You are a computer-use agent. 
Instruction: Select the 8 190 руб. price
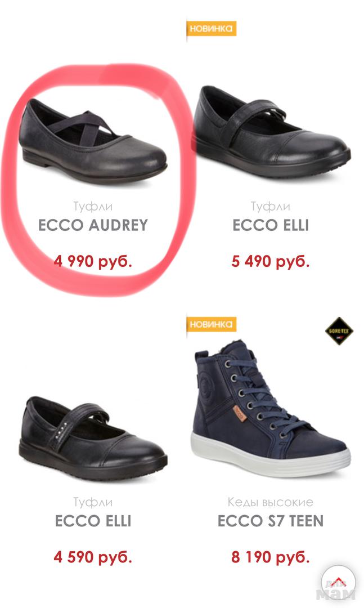(x=271, y=557)
